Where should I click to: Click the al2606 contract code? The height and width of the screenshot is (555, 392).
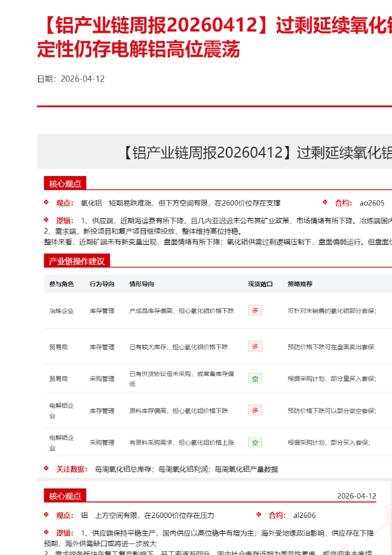tap(304, 515)
